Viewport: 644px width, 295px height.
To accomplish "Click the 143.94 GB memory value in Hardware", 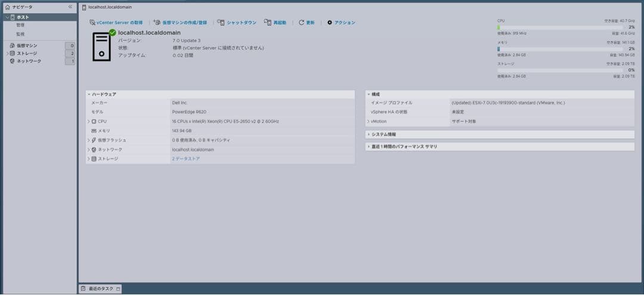I will tap(182, 131).
